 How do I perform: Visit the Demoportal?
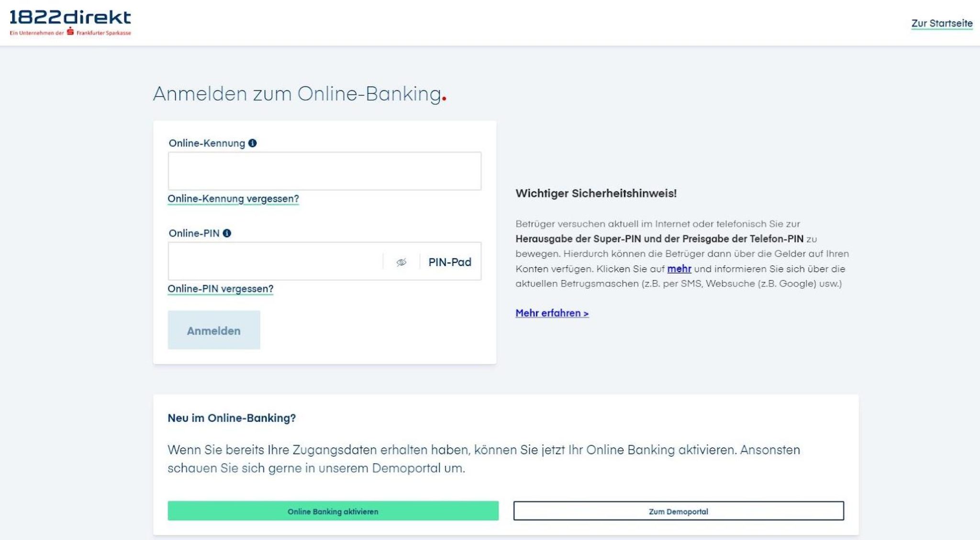coord(679,511)
